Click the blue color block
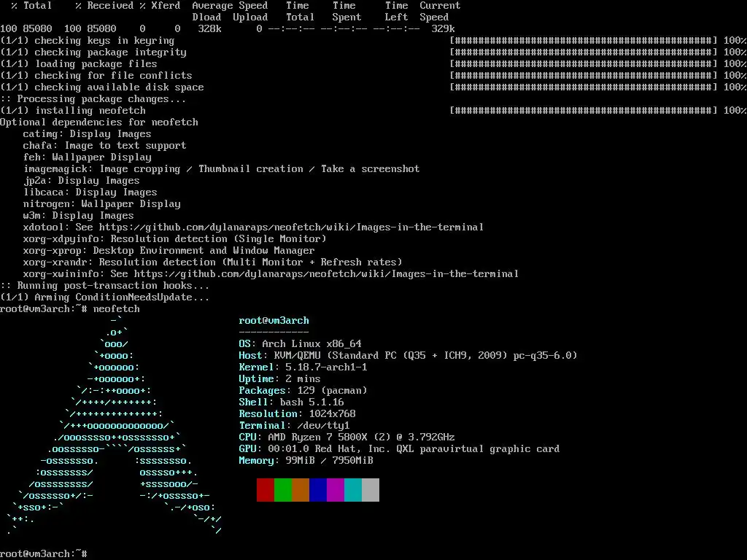The width and height of the screenshot is (747, 560). pos(318,490)
